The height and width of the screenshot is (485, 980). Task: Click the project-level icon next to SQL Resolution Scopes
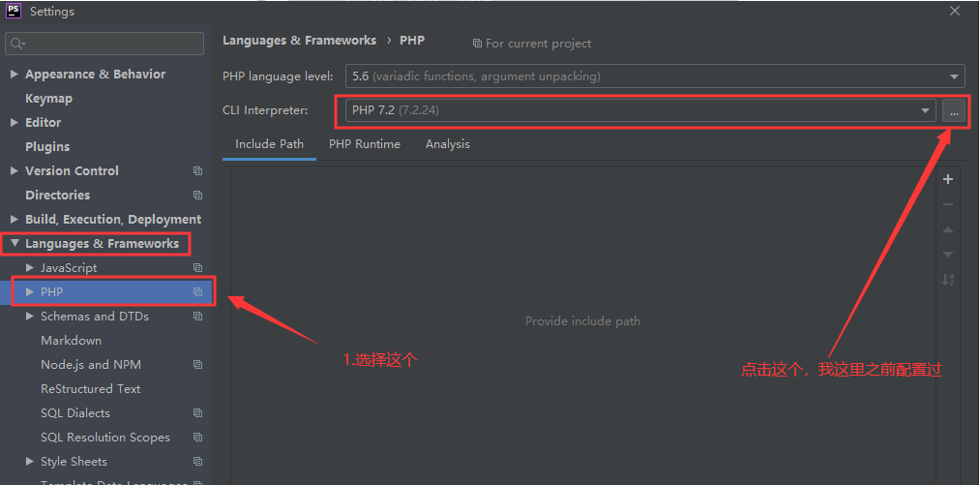(x=197, y=438)
